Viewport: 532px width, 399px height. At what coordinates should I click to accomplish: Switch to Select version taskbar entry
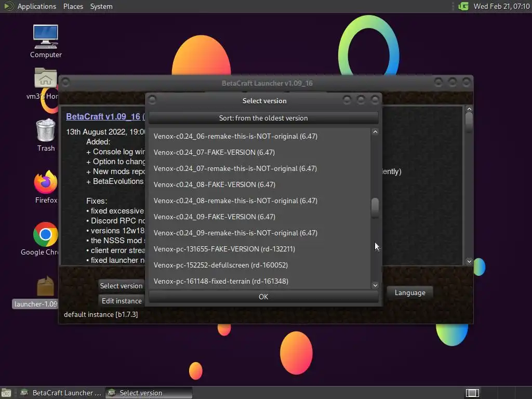click(x=148, y=393)
